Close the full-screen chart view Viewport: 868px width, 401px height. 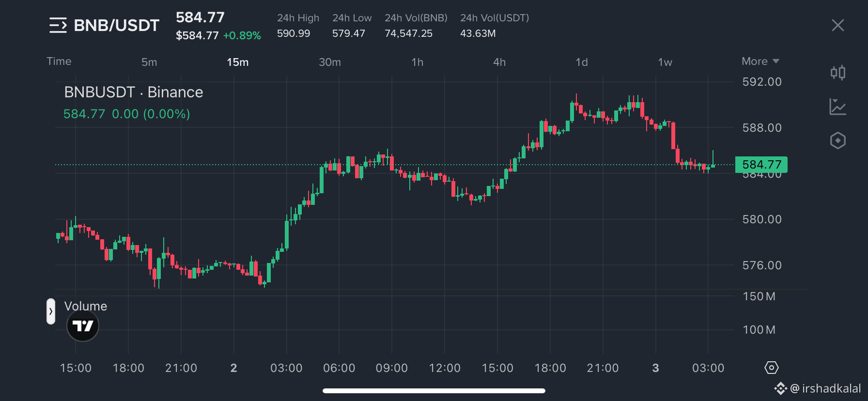coord(837,25)
